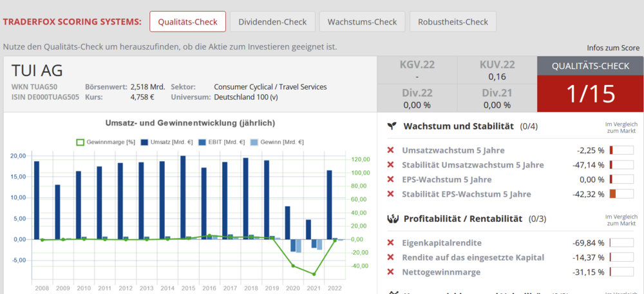Screen dimensions: 644x294
Task: Open the Qualitäts-Check tab
Action: click(187, 21)
